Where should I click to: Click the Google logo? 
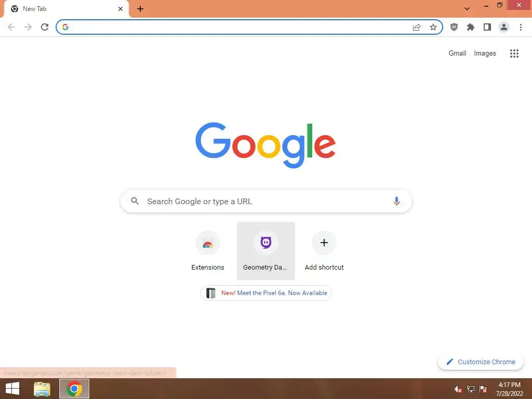tap(265, 145)
